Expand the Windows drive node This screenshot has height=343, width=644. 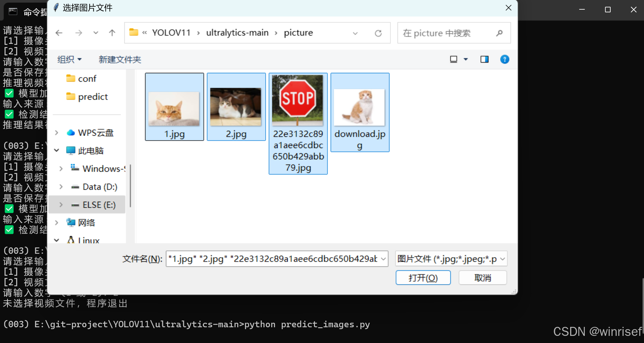(x=61, y=169)
